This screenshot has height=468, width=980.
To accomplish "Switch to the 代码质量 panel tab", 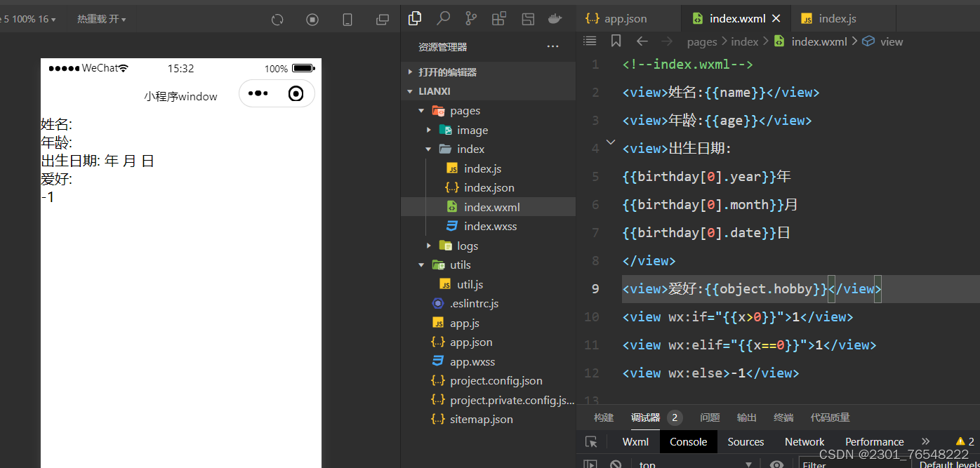I will pyautogui.click(x=830, y=417).
